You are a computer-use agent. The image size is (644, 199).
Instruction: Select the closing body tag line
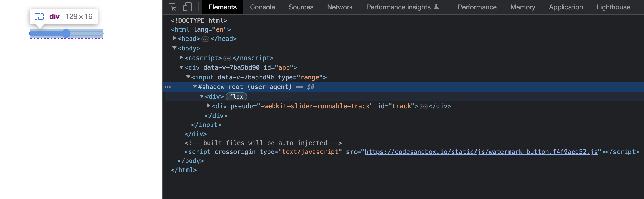pyautogui.click(x=191, y=161)
